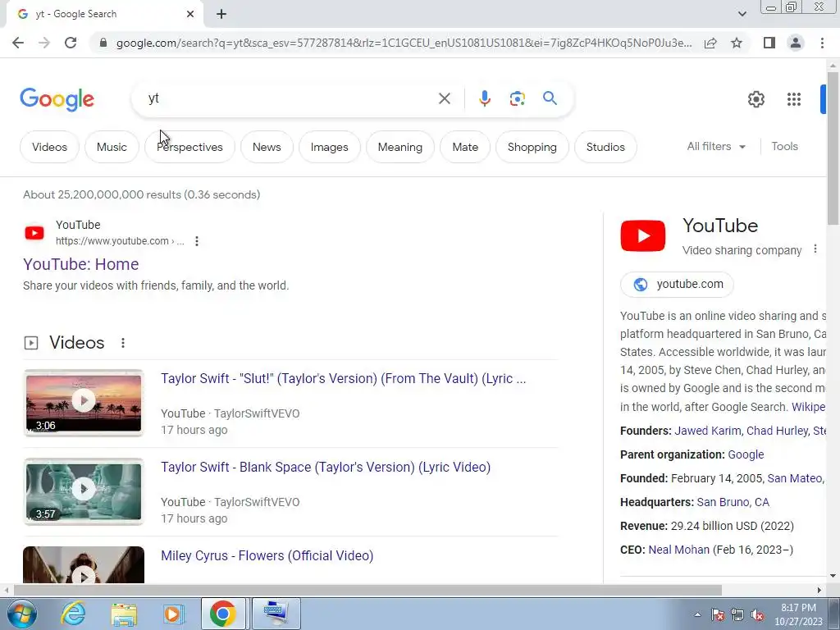Open the Chrome three-dot menu
840x630 pixels.
822,43
